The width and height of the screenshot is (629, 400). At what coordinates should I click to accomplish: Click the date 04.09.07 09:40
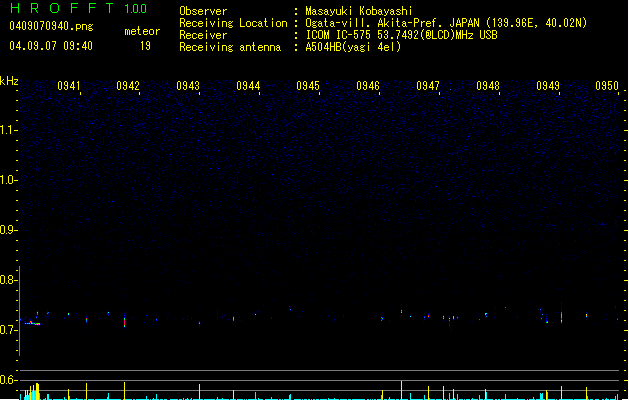click(51, 46)
